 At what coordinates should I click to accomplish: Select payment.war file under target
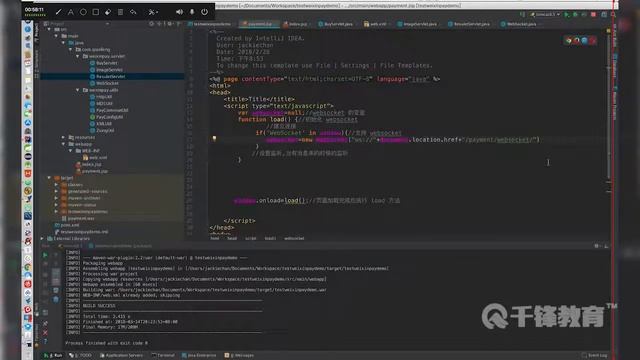(78, 218)
